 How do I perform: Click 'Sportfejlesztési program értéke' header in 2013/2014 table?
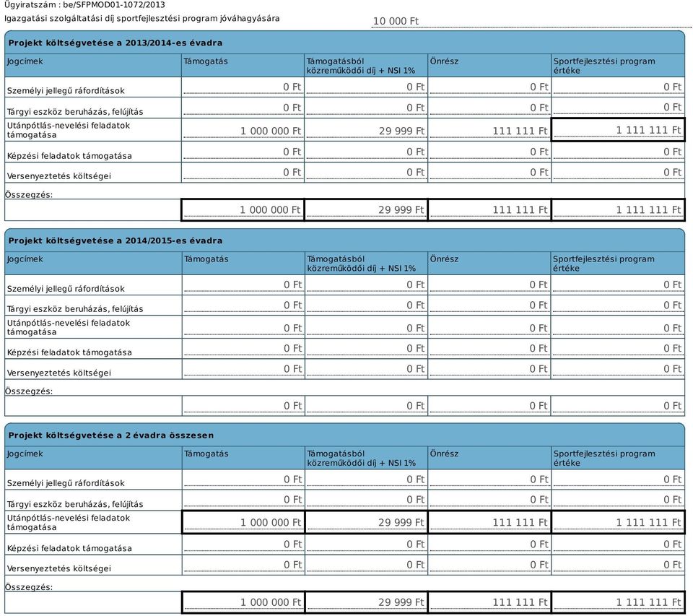pos(603,66)
